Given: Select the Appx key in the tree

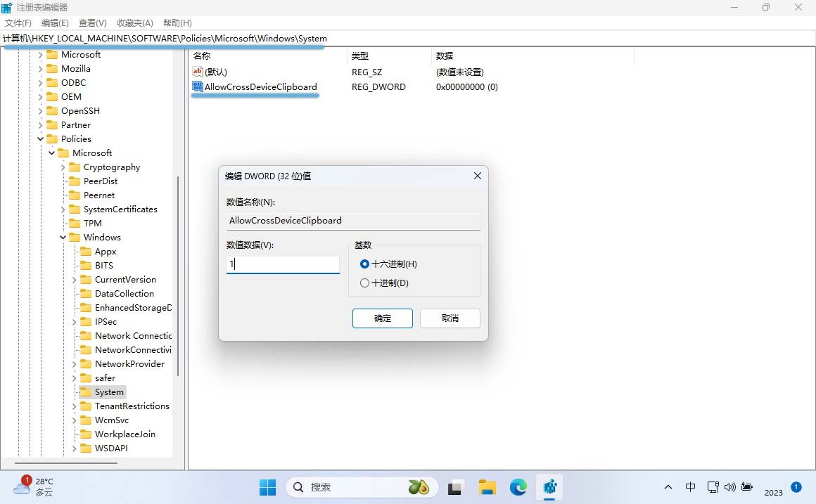Looking at the screenshot, I should coord(106,251).
